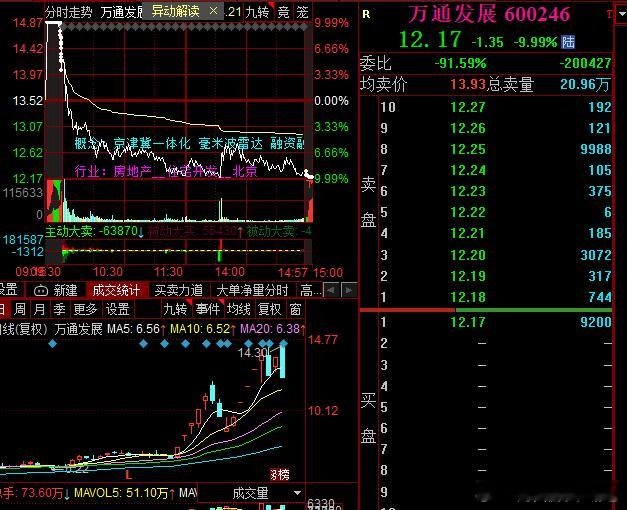Click the 窗 window button

[296, 309]
